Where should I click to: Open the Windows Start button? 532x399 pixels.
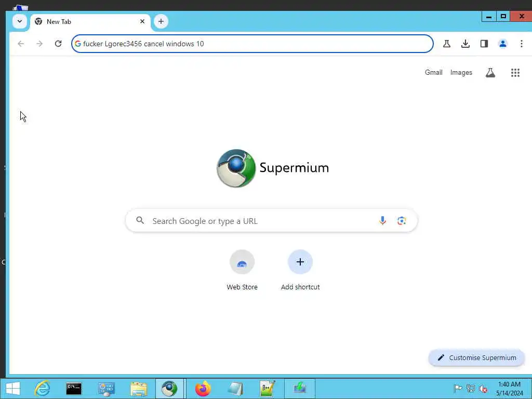coord(13,389)
